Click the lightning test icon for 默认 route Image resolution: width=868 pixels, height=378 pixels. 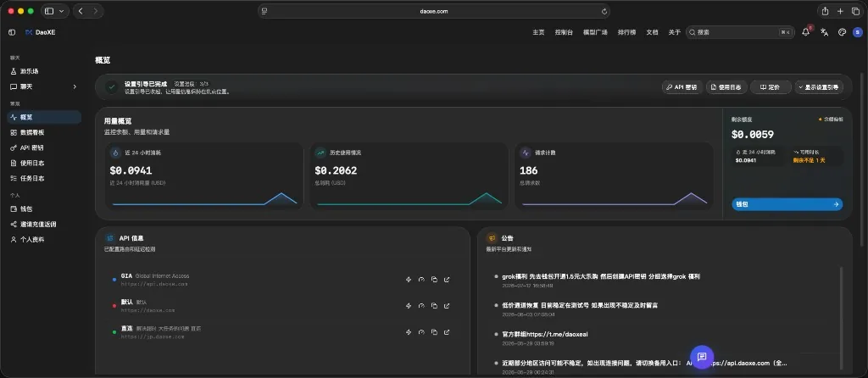point(409,305)
